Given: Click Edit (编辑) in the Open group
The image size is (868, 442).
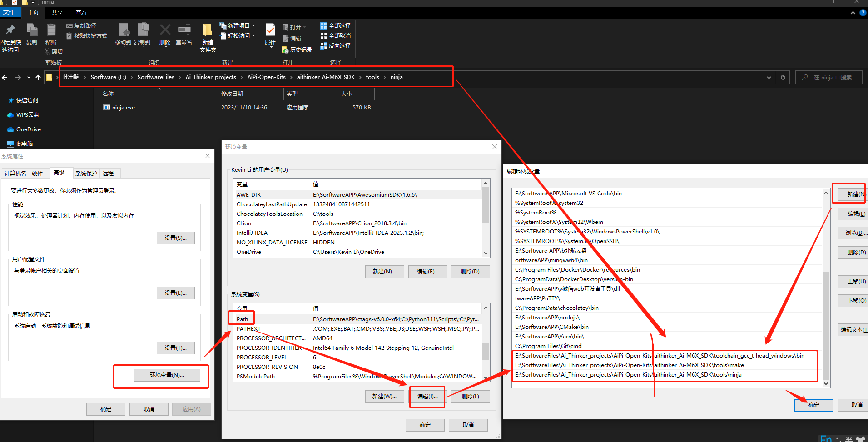Looking at the screenshot, I should click(292, 39).
